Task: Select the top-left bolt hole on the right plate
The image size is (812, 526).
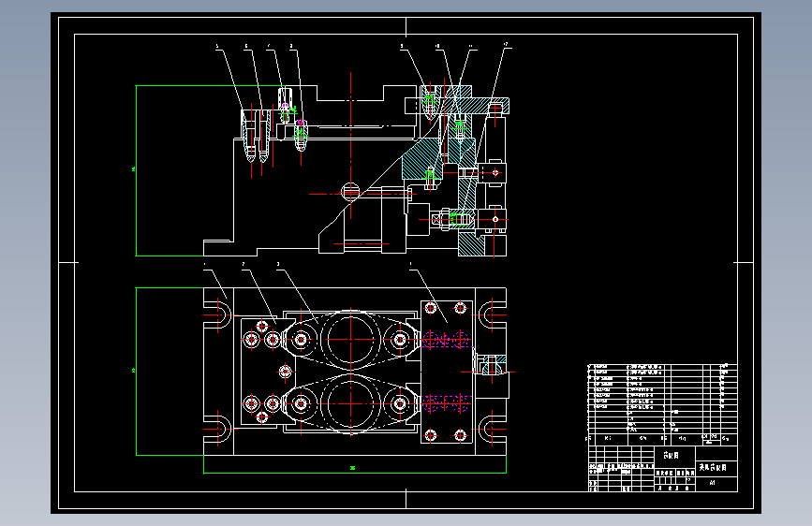Action: coord(431,308)
